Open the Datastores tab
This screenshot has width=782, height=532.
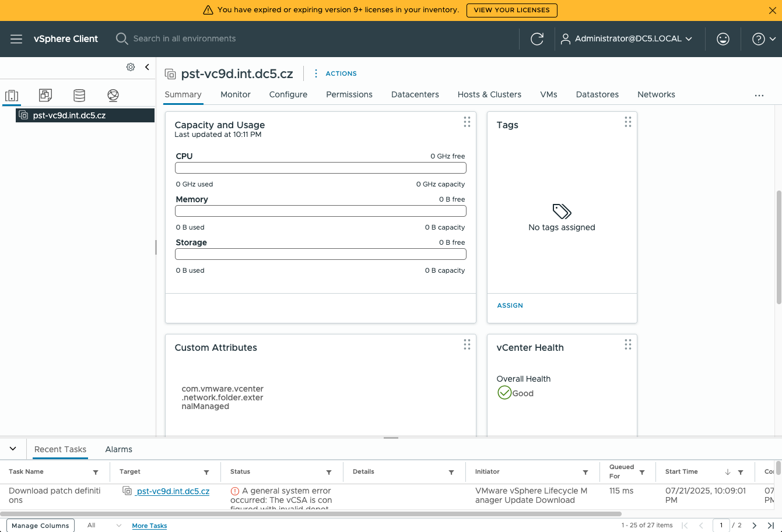pos(597,94)
